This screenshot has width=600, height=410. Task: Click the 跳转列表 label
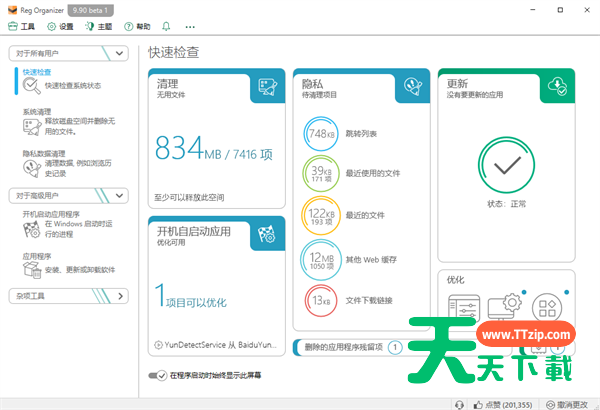[x=361, y=134]
